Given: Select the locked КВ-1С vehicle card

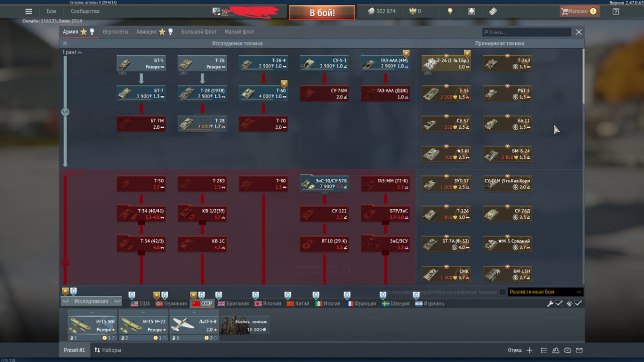Looking at the screenshot, I should 202,244.
